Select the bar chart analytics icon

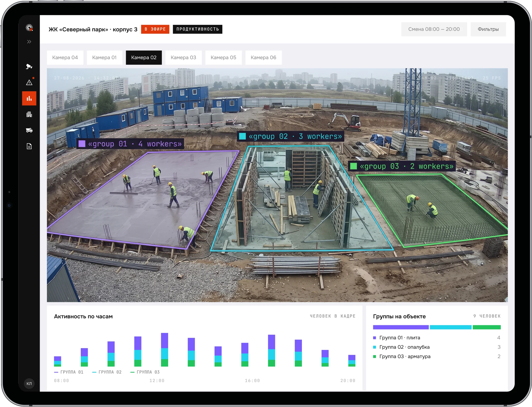click(x=29, y=98)
